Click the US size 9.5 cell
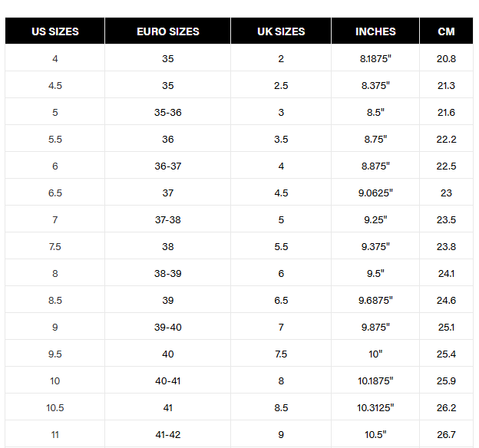Screen dimensions: 479x448 pos(55,354)
